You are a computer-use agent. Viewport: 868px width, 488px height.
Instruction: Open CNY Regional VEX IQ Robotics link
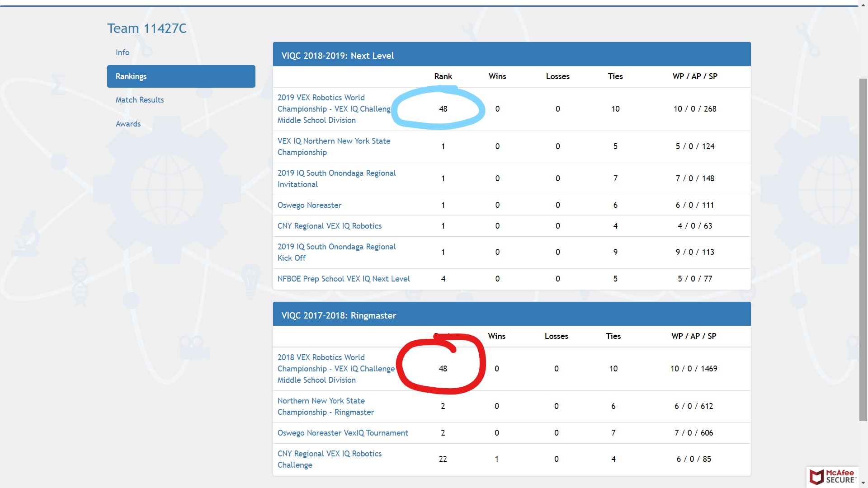point(330,226)
